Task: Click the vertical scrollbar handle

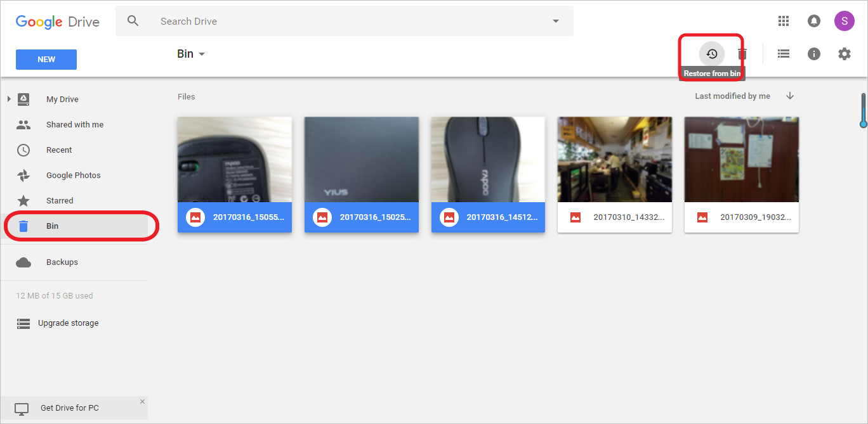Action: pos(864,110)
